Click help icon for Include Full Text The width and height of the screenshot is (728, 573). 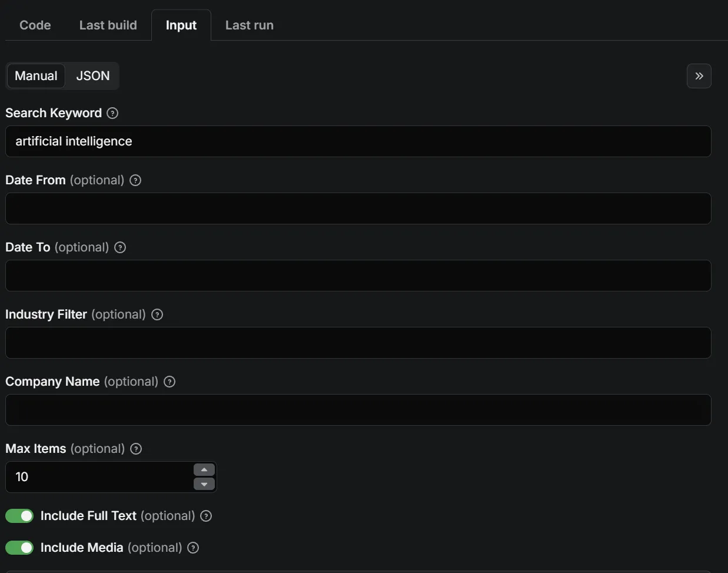point(206,516)
